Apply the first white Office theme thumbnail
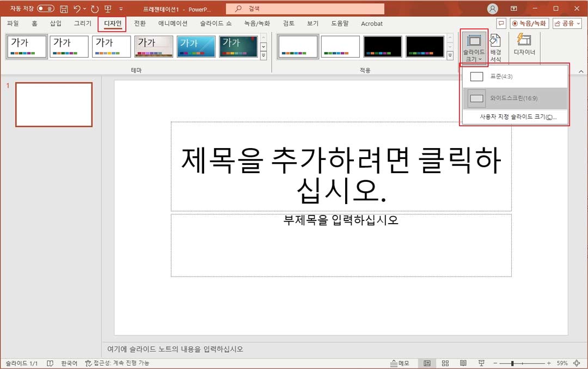 [x=27, y=46]
